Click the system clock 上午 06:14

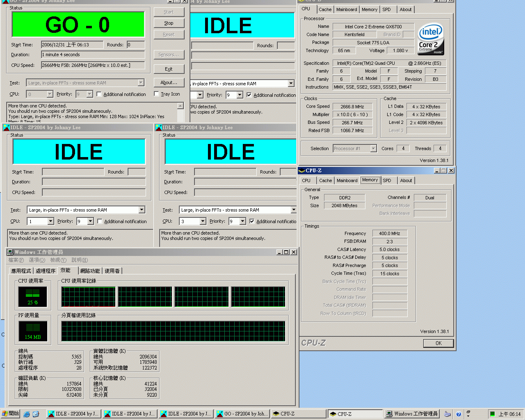pyautogui.click(x=509, y=414)
